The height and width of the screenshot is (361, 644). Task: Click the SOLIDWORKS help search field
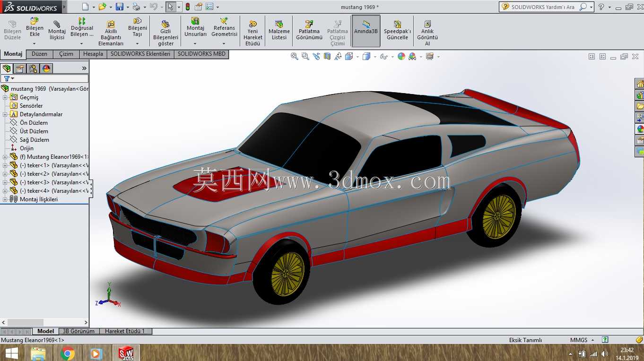click(544, 7)
